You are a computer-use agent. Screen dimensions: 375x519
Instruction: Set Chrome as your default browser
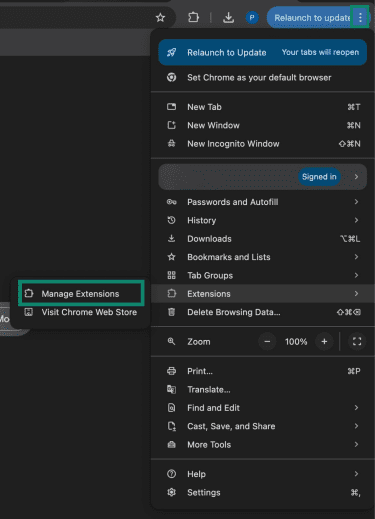coord(263,78)
